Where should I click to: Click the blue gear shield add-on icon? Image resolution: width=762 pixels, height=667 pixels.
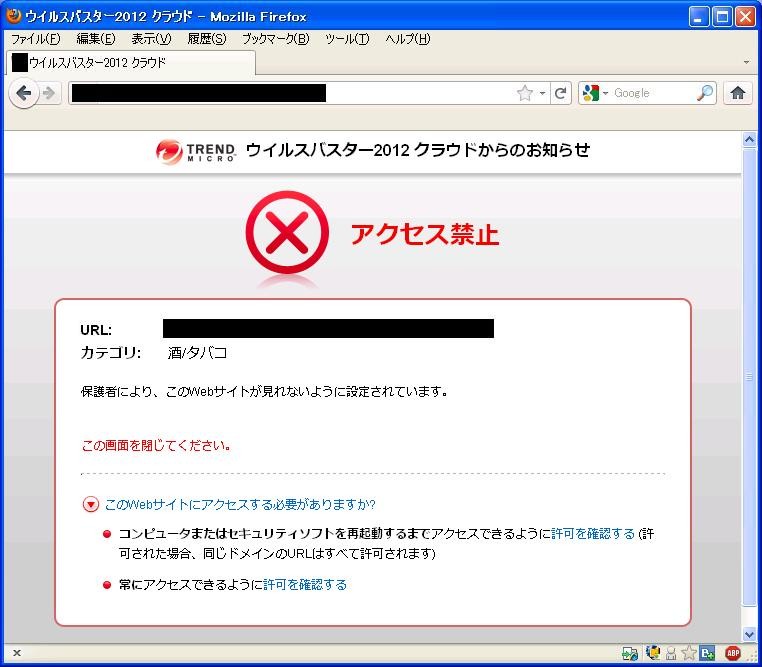click(652, 653)
